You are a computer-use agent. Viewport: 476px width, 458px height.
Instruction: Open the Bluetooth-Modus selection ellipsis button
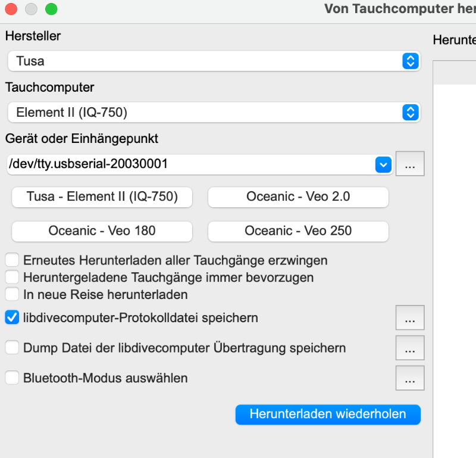coord(410,378)
